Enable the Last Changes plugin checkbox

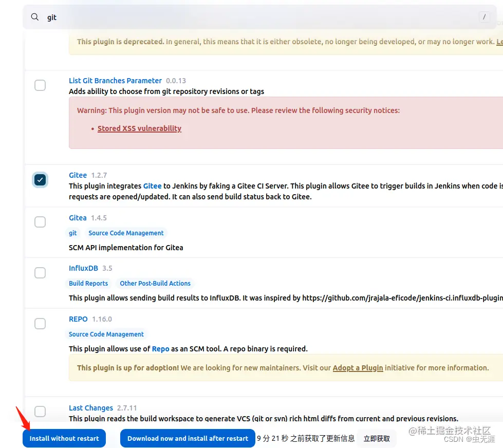40,412
